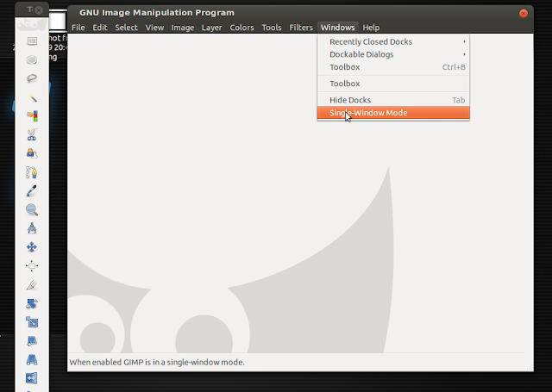Choose the Toolbox window entry without shortcut
The width and height of the screenshot is (552, 392).
393,84
